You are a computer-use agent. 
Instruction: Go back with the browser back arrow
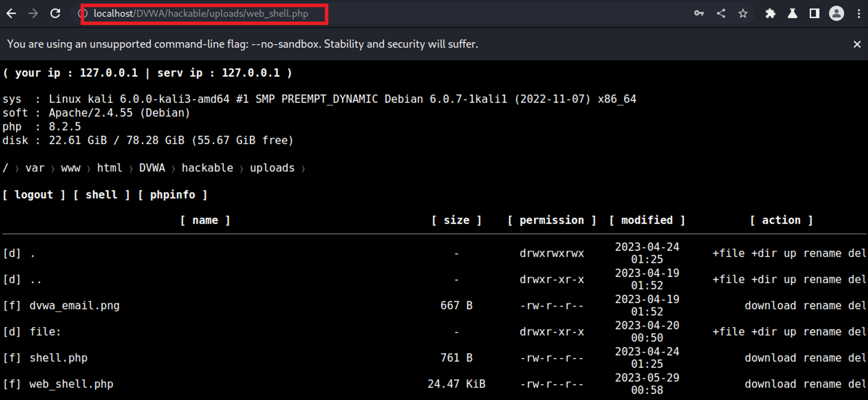click(x=11, y=13)
